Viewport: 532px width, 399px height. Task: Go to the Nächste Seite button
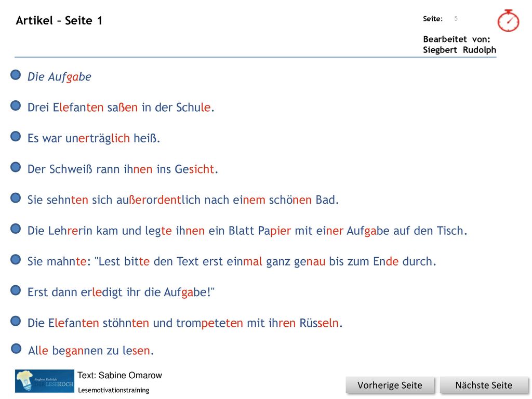(x=484, y=385)
